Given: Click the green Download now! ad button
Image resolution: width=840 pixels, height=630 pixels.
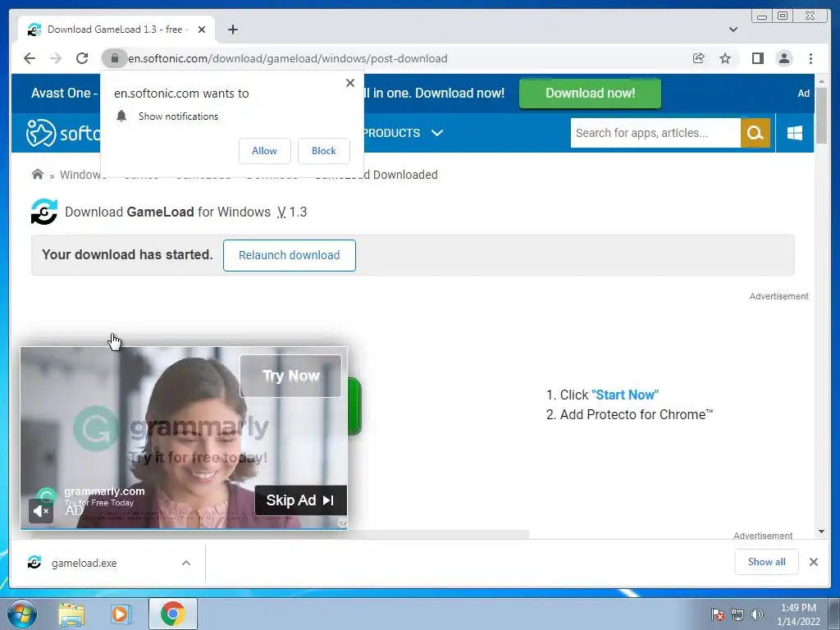Looking at the screenshot, I should (x=590, y=94).
